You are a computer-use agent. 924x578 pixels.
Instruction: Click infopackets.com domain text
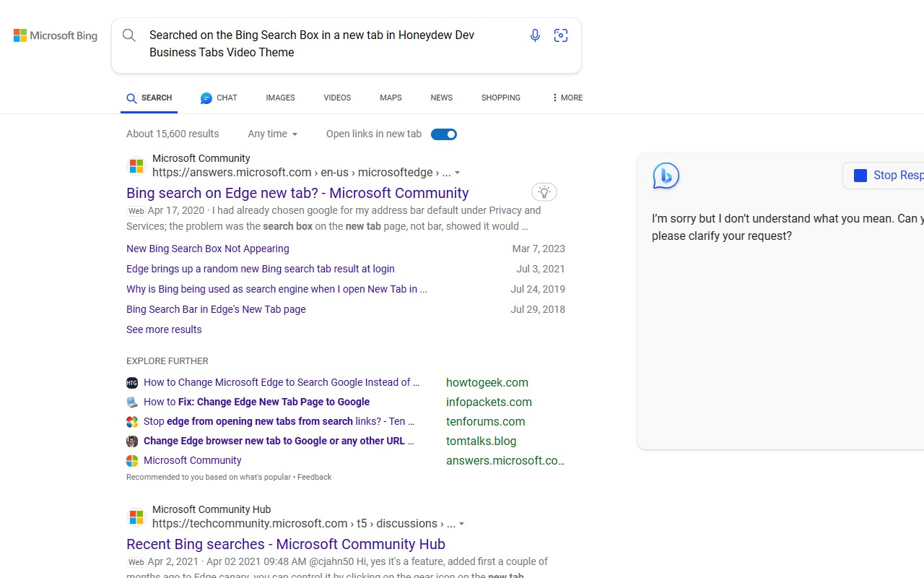pyautogui.click(x=489, y=402)
